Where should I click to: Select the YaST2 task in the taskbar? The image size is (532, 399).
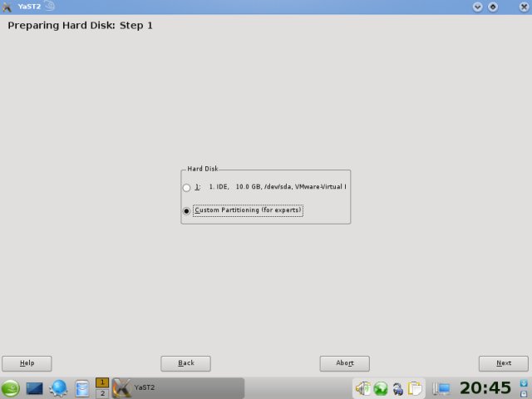coord(178,388)
